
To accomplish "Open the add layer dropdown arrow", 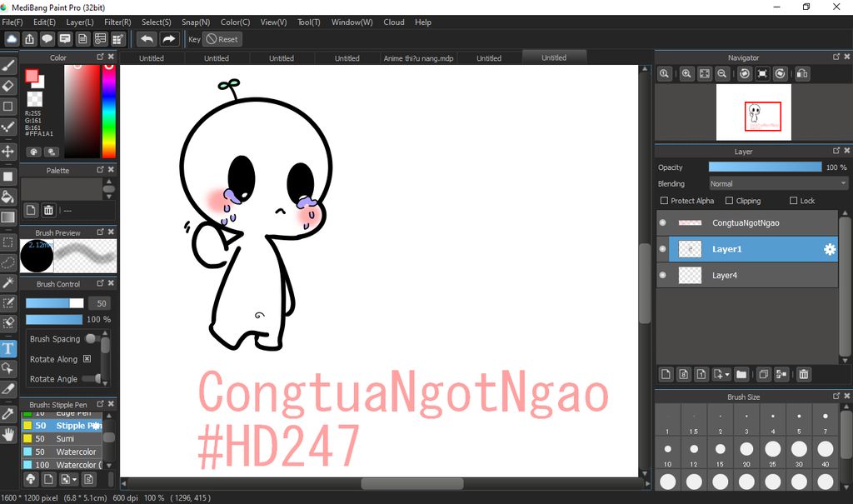I will click(727, 375).
